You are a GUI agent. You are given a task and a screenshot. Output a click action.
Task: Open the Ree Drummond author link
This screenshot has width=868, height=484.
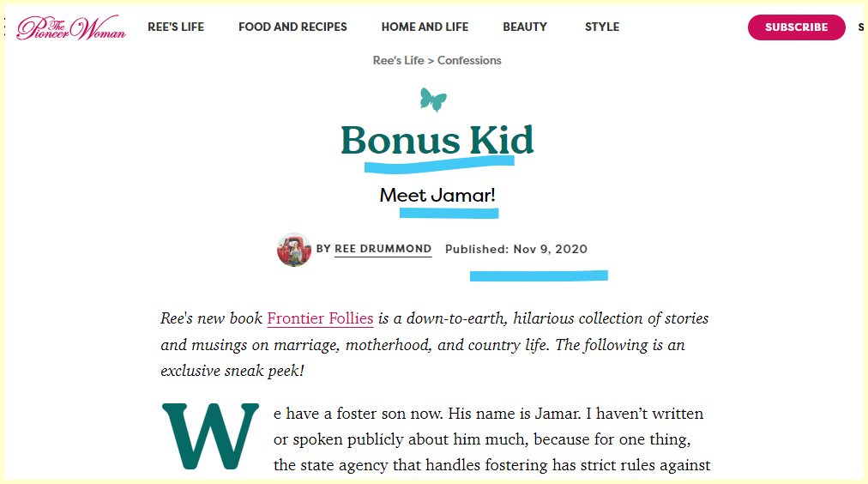point(383,249)
